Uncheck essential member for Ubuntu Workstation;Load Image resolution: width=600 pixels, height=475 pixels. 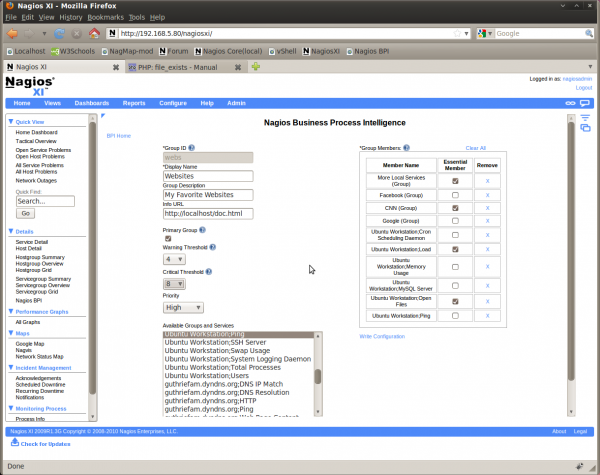point(455,249)
